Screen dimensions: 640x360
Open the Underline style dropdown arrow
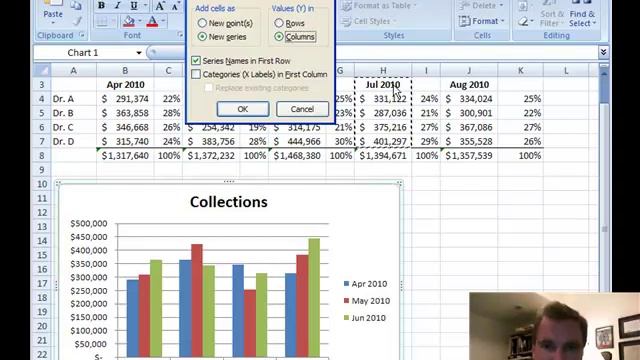pyautogui.click(x=145, y=5)
